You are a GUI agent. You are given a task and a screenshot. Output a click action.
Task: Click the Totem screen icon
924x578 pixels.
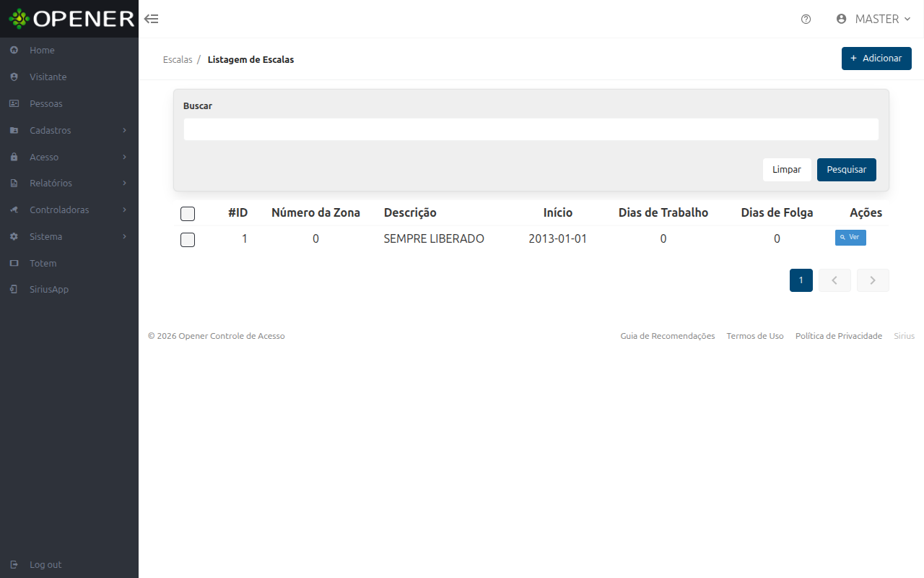tap(14, 264)
